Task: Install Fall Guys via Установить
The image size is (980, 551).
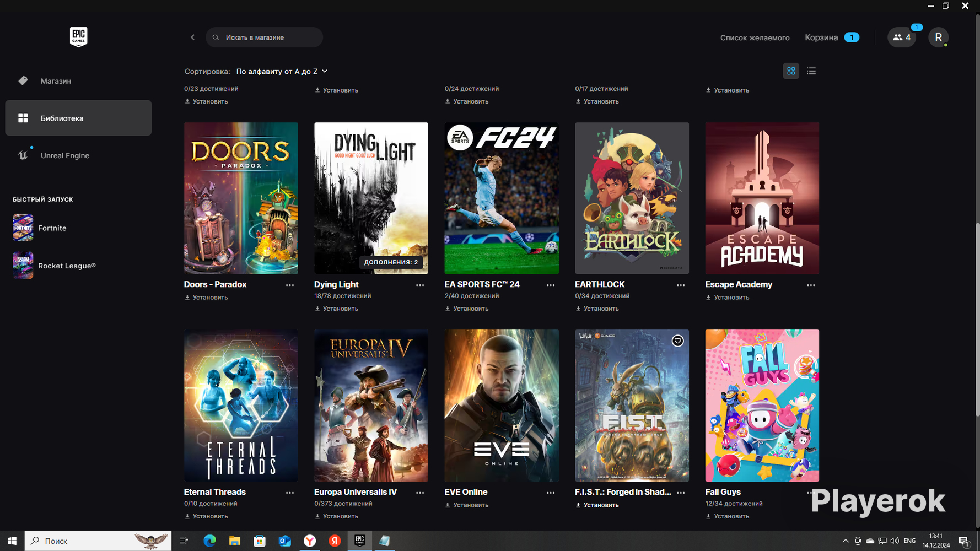Action: 728,516
